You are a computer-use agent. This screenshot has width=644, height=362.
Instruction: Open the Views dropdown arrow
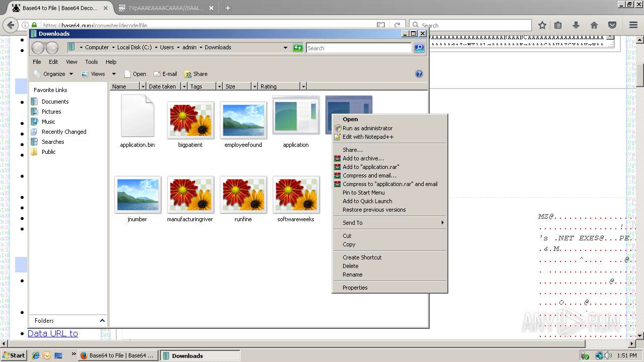tap(114, 74)
